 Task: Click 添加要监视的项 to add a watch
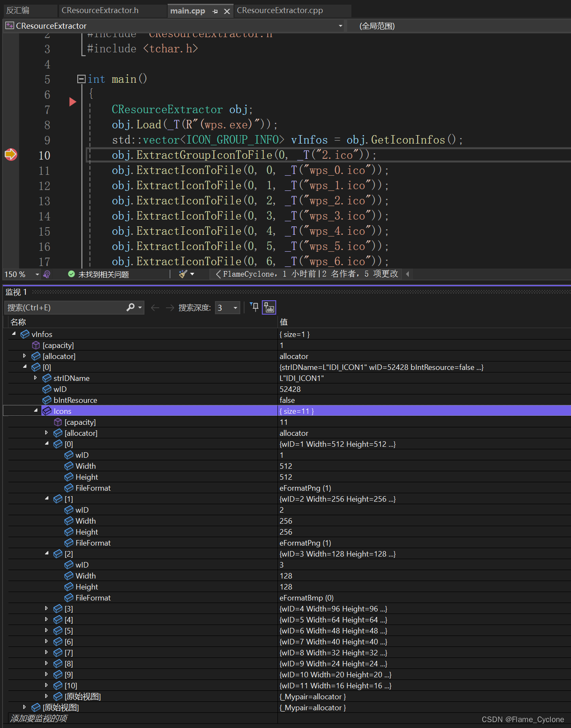point(39,718)
